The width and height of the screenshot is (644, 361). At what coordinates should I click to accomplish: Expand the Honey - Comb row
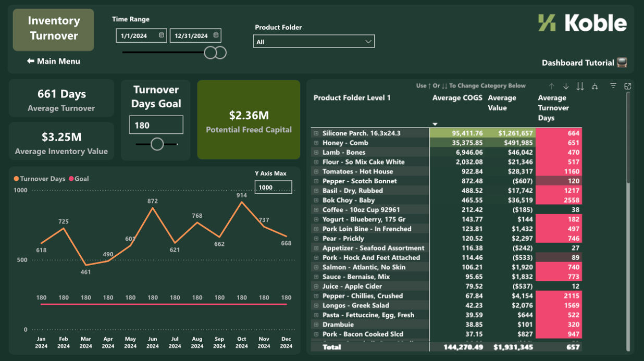coord(316,143)
